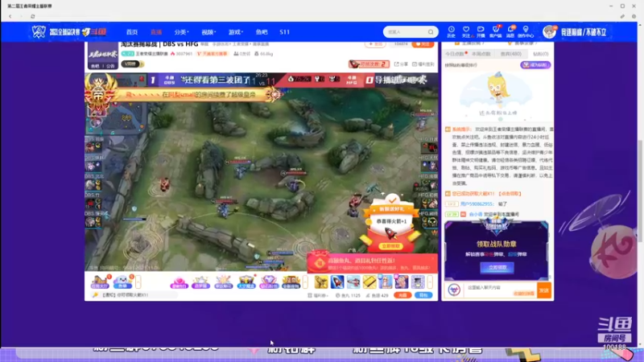Click the page vertical scrollbar
This screenshot has width=644, height=362.
[x=640, y=189]
